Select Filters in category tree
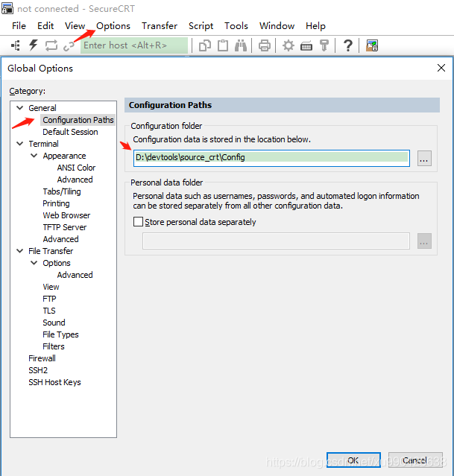 pos(54,346)
